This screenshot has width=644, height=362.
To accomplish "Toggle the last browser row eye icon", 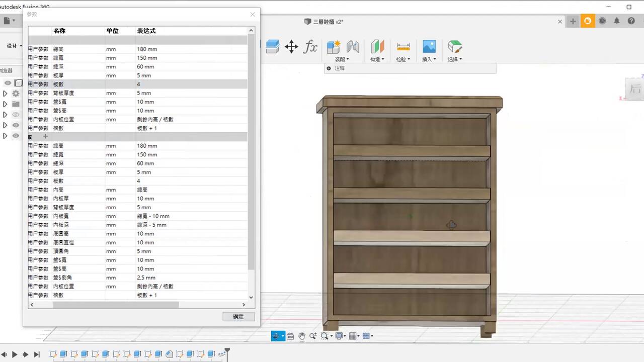I will (x=16, y=136).
